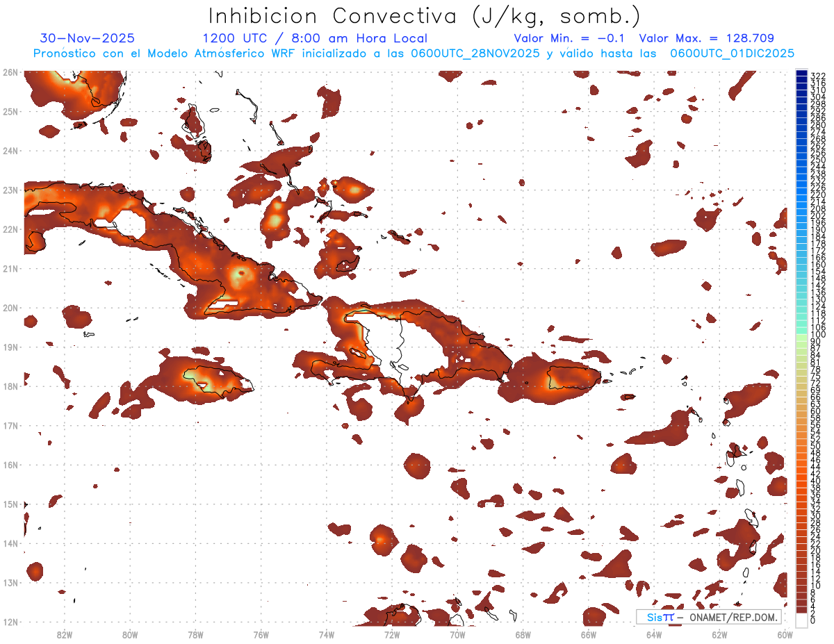Click the date '30-Nov-2025'
The image size is (834, 644).
point(88,38)
